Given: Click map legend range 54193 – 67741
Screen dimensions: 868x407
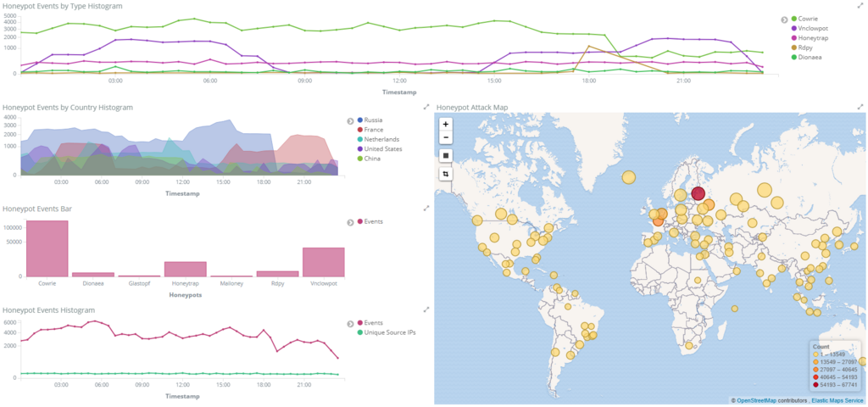Looking at the screenshot, I should [835, 386].
